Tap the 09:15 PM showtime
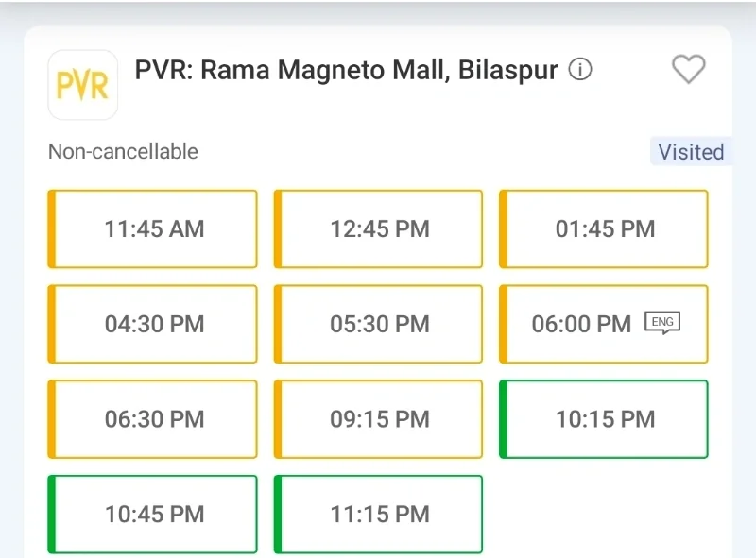 point(379,419)
